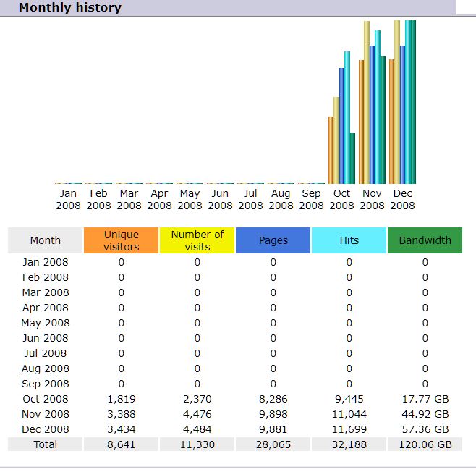The width and height of the screenshot is (476, 472).
Task: Click the Monthly history section title
Action: point(70,8)
